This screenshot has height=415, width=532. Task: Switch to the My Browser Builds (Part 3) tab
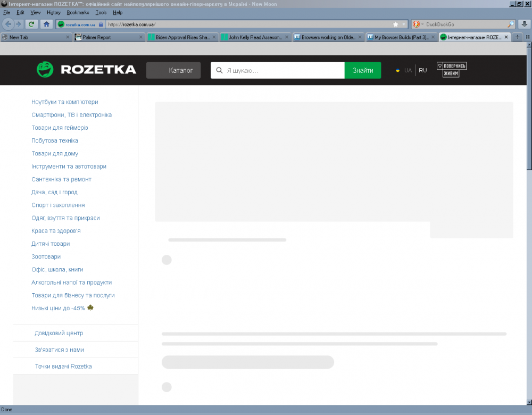401,37
